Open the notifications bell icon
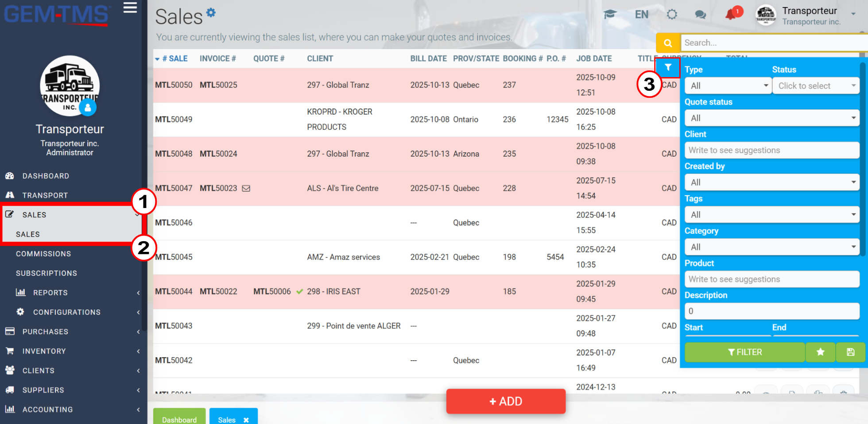The image size is (868, 424). [x=731, y=15]
